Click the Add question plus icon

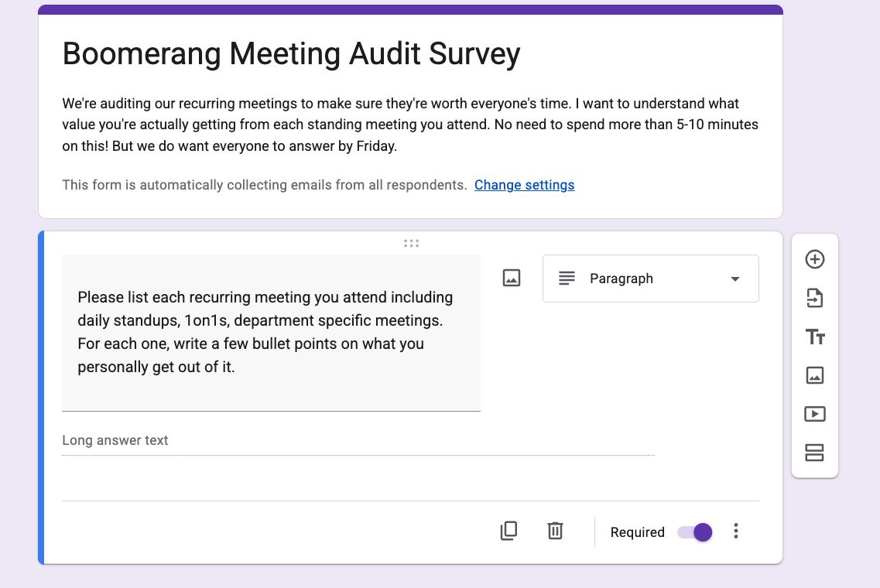click(814, 259)
